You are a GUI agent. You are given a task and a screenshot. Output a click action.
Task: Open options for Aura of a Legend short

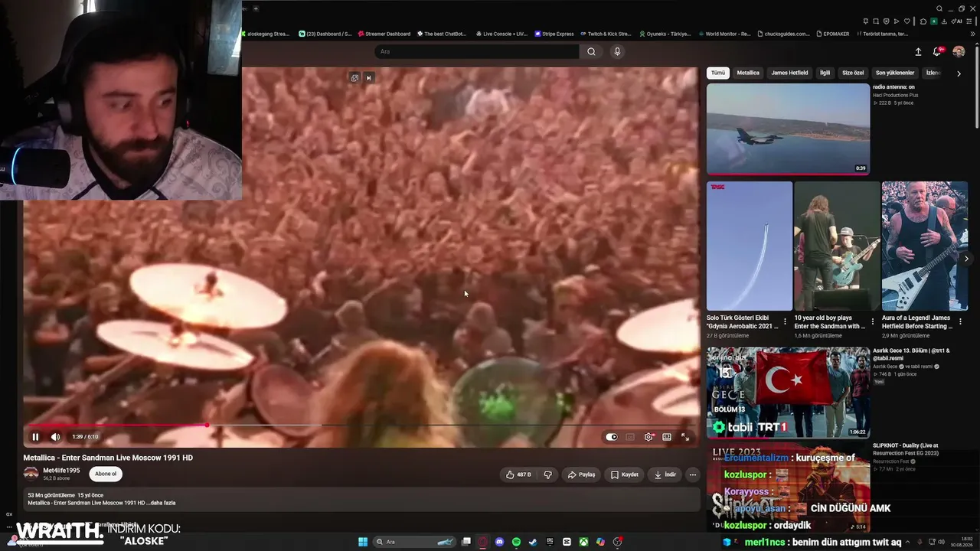(961, 321)
